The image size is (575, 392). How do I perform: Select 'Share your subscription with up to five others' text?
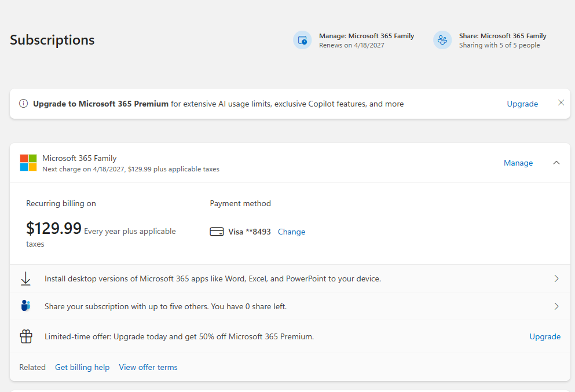point(166,306)
